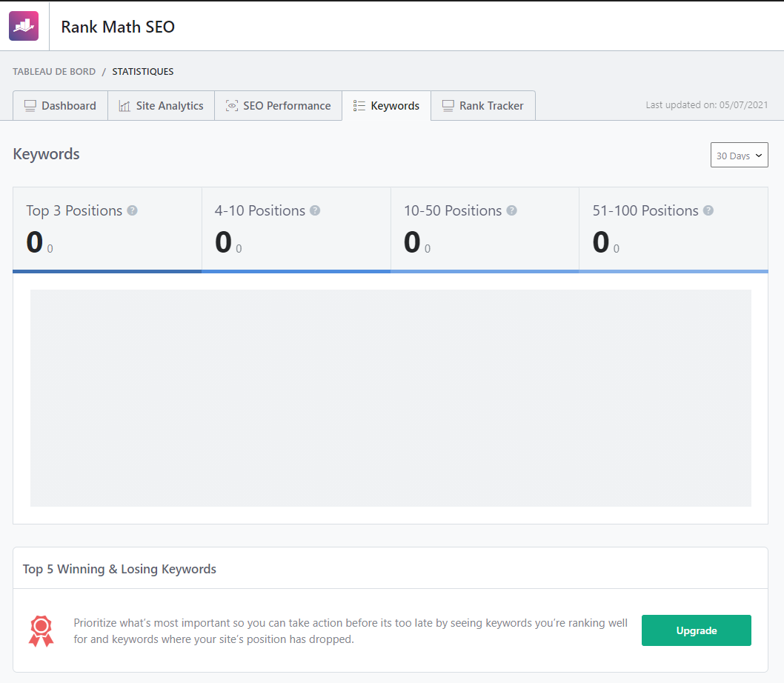Click the Rank Math logo icon
Viewport: 784px width, 683px height.
23,25
